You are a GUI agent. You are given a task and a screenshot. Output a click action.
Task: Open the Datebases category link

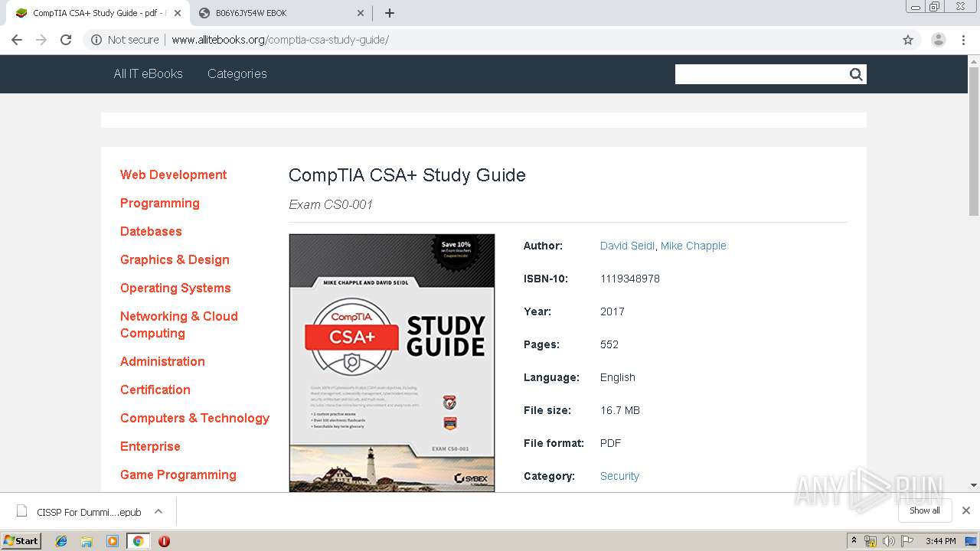tap(151, 231)
